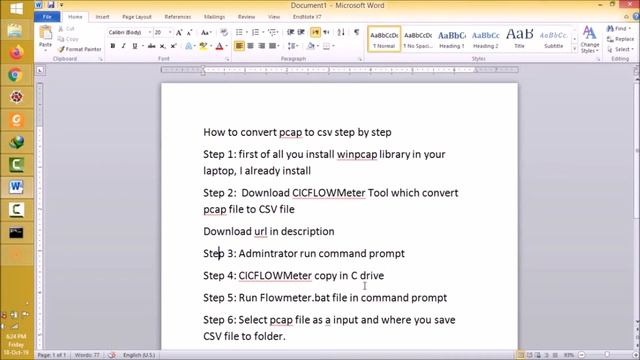This screenshot has height=360, width=640.
Task: Click the Format Painter tool
Action: click(80, 49)
